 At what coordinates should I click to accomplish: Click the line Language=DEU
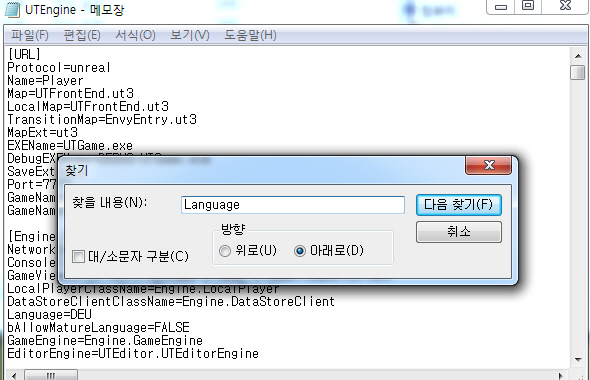[x=49, y=315]
